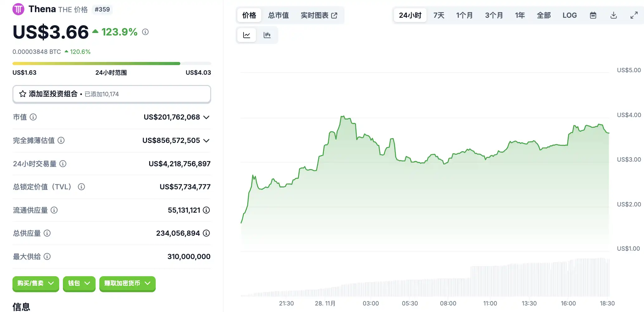Image resolution: width=644 pixels, height=312 pixels.
Task: Open the calendar date range picker
Action: [593, 15]
